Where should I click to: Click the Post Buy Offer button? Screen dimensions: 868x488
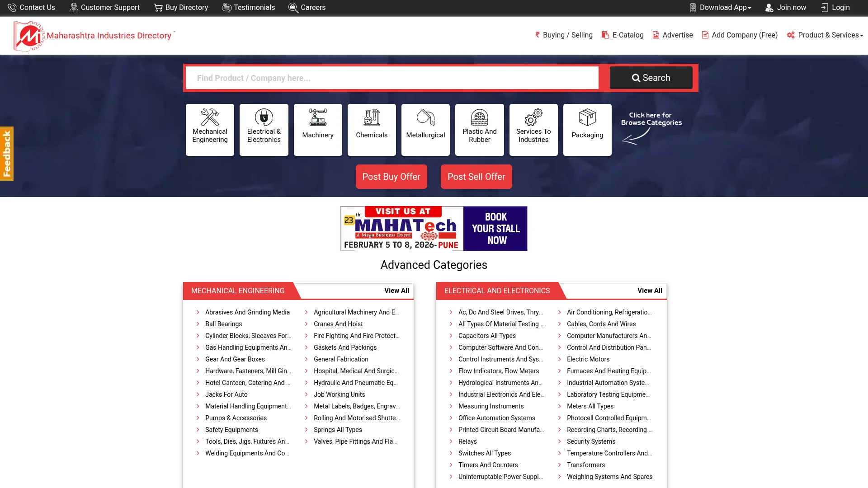coord(392,177)
